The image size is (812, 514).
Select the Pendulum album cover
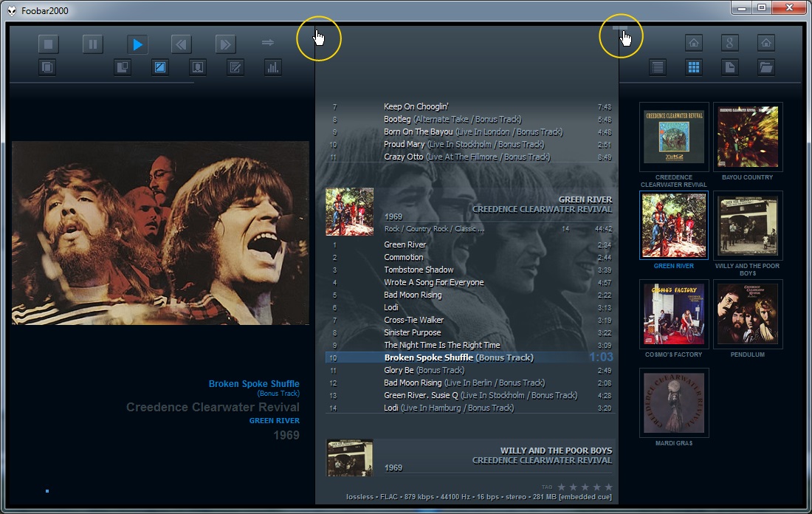(747, 314)
